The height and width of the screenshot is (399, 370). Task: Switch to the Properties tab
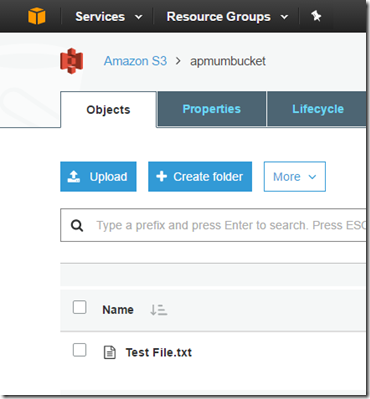(x=212, y=109)
